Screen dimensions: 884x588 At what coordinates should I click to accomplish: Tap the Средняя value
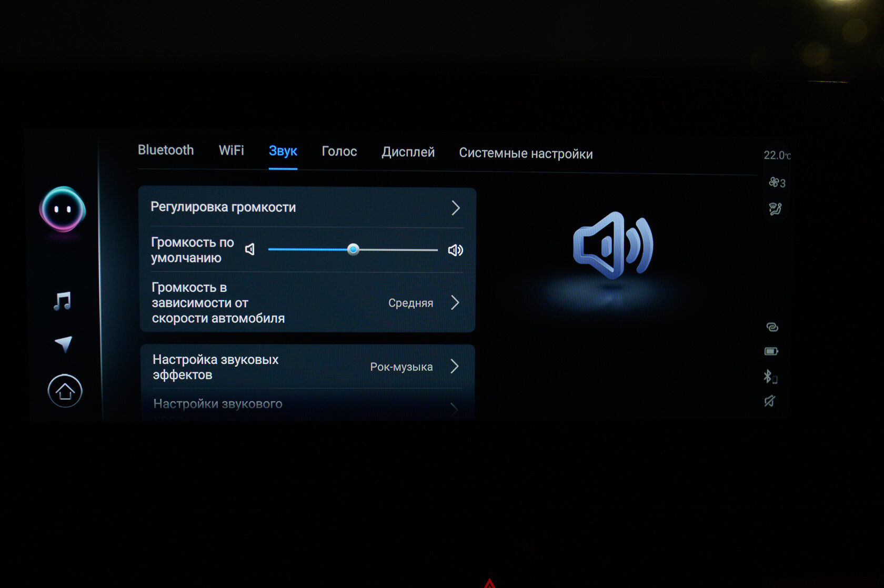[x=410, y=303]
